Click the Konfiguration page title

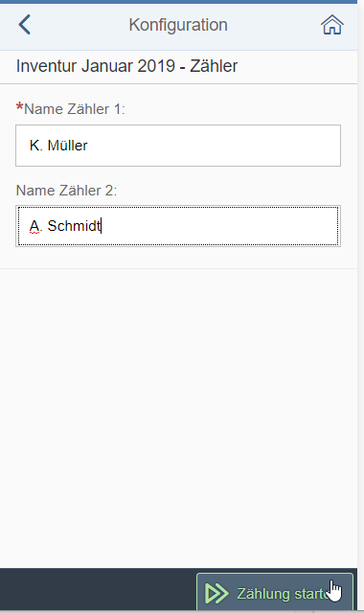pos(178,25)
